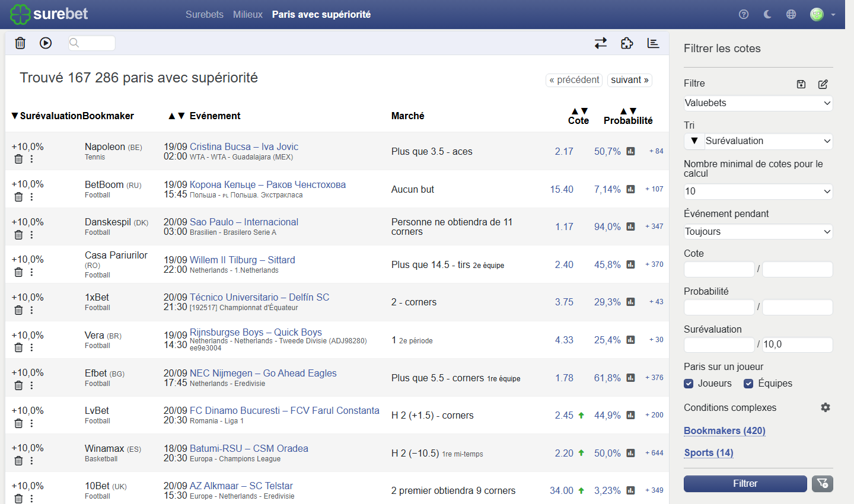Uncheck the Joueurs checkbox
The image size is (854, 504).
pos(689,384)
